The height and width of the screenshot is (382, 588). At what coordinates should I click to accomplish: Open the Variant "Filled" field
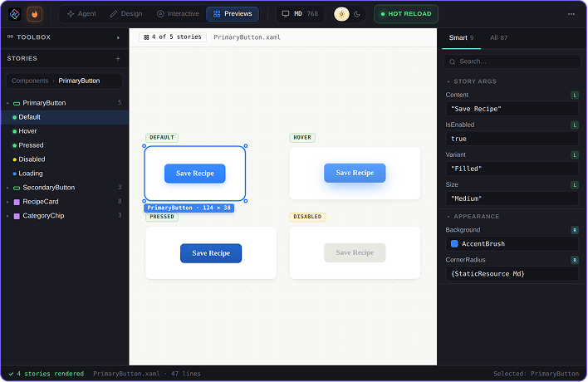512,169
